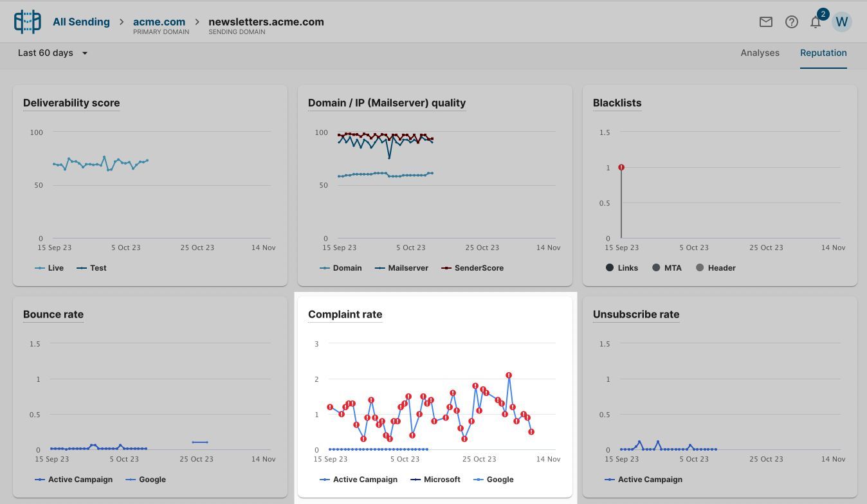Click the help question mark icon
The width and height of the screenshot is (867, 504).
pyautogui.click(x=792, y=22)
